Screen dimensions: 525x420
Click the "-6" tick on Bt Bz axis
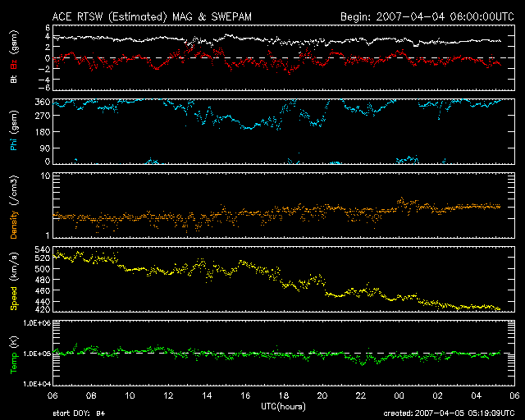tap(43, 88)
